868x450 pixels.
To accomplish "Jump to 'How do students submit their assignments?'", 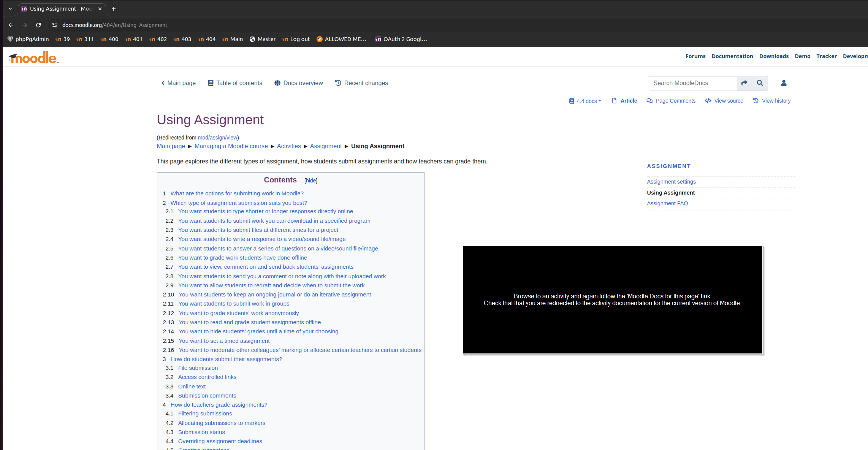I will pos(226,359).
